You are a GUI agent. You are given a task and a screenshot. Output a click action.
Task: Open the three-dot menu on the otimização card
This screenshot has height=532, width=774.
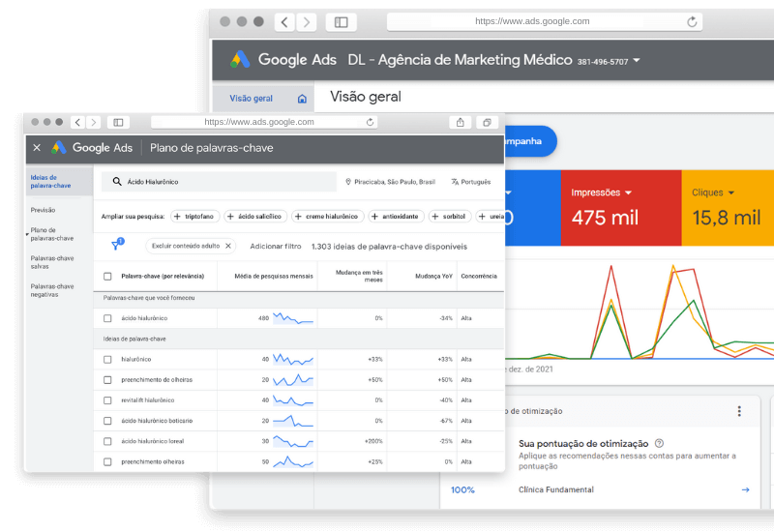pos(739,411)
